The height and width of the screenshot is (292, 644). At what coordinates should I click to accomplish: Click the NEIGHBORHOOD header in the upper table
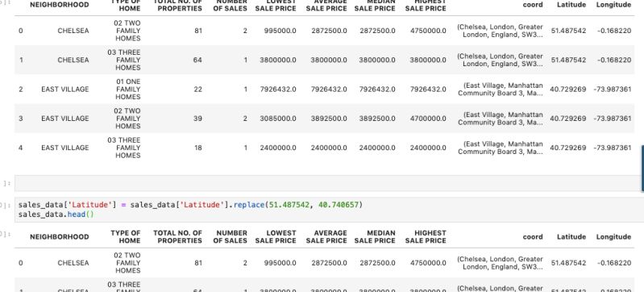(59, 5)
